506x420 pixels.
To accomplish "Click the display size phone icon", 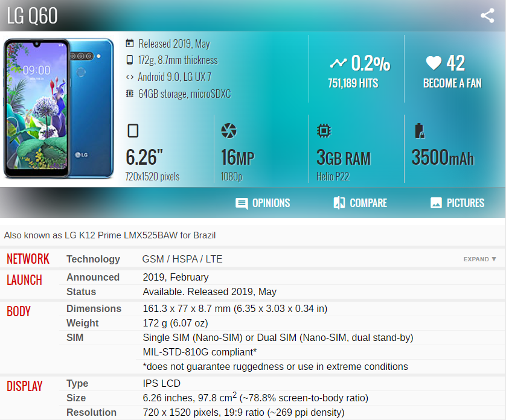I will pyautogui.click(x=133, y=131).
